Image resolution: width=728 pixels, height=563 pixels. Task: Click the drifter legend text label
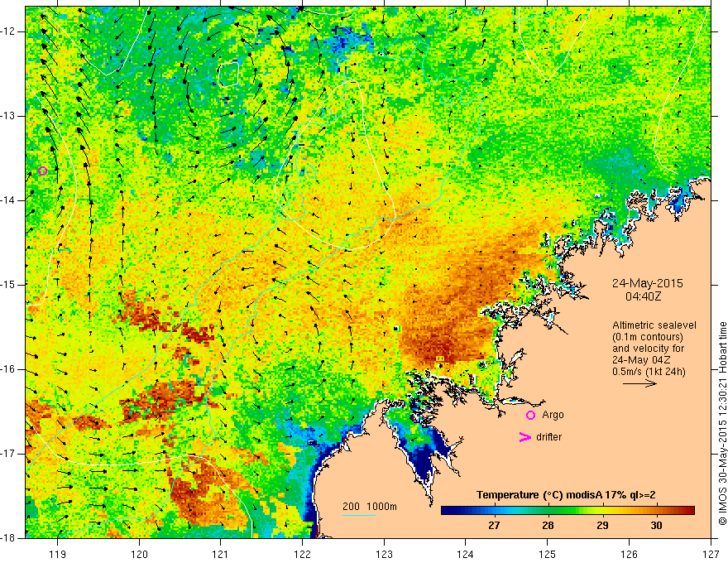coord(548,437)
